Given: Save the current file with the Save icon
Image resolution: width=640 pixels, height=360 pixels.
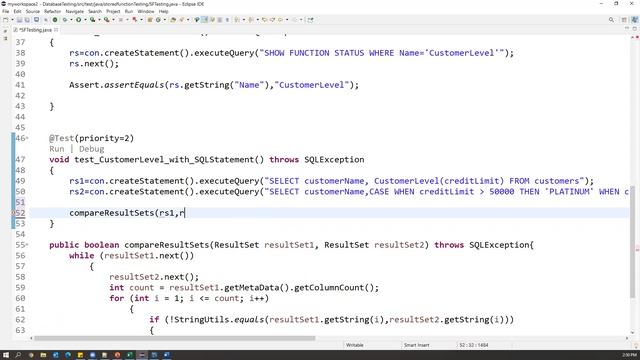Looking at the screenshot, I should tap(19, 20).
